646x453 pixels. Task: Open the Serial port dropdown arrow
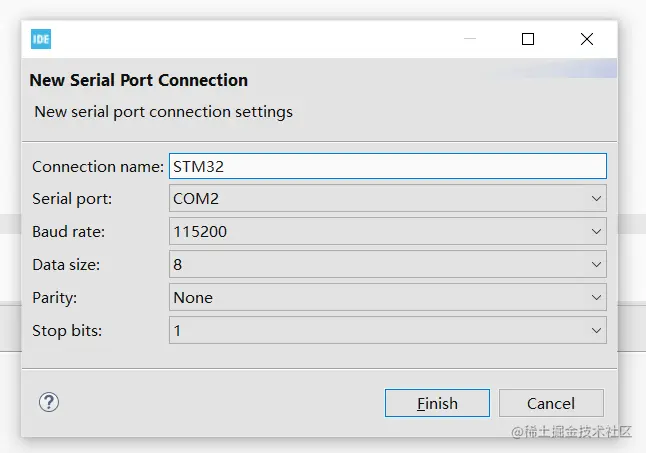tap(596, 199)
